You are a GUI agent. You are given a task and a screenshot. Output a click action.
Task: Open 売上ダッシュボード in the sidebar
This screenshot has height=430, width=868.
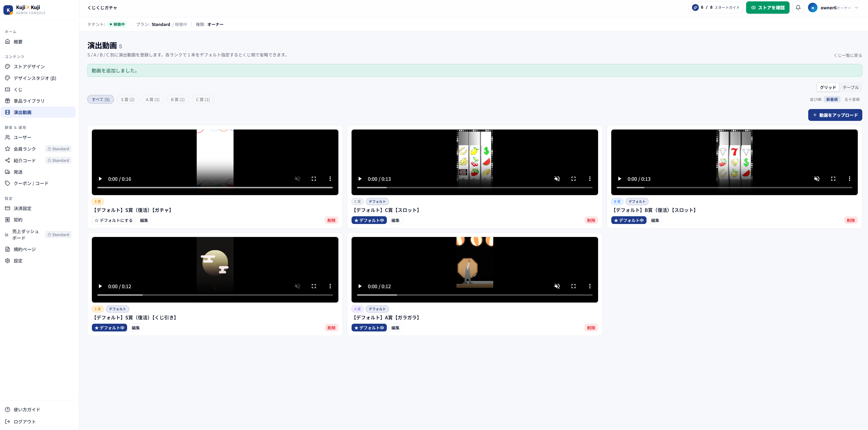click(38, 235)
